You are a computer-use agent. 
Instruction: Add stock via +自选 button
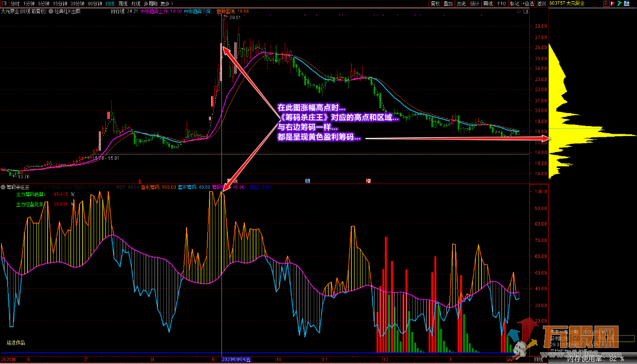528,3
